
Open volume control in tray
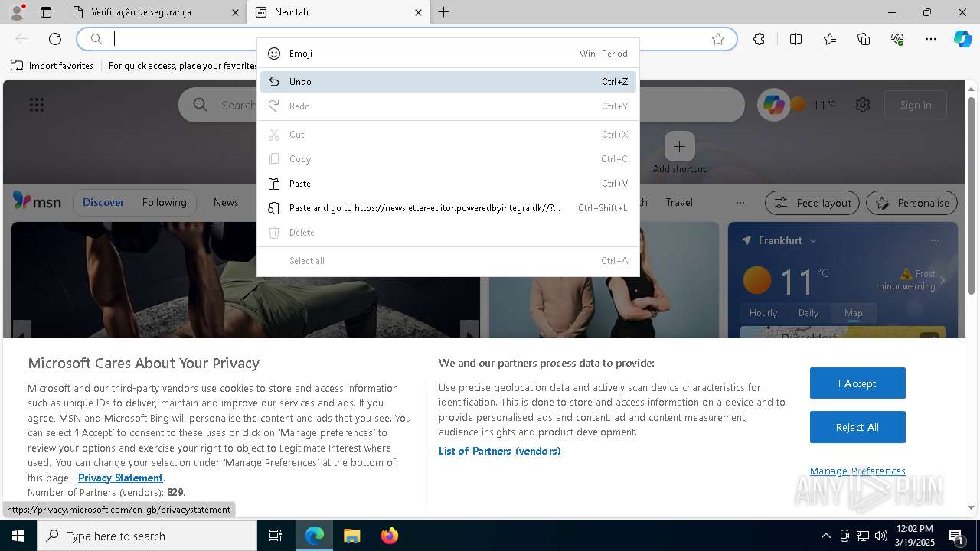point(881,536)
